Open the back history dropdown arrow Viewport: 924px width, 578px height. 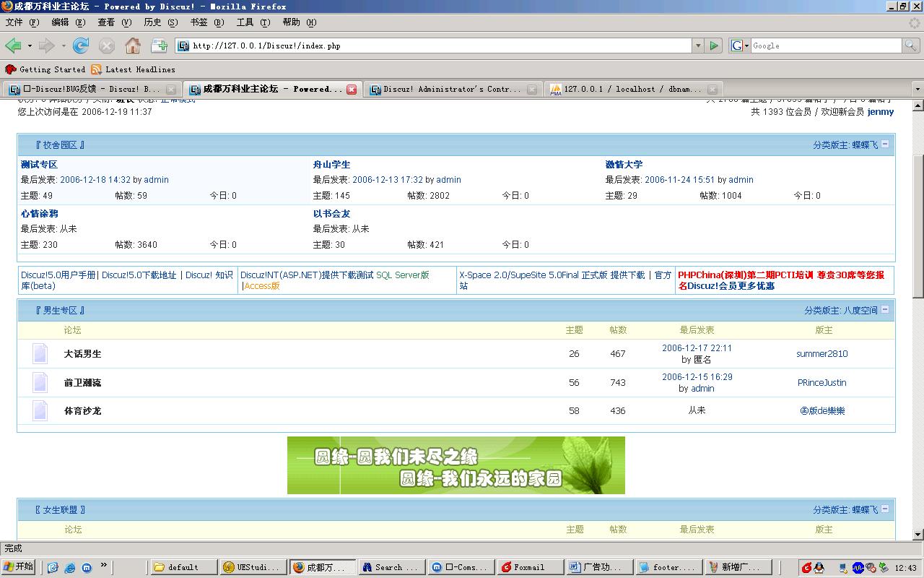[30, 46]
